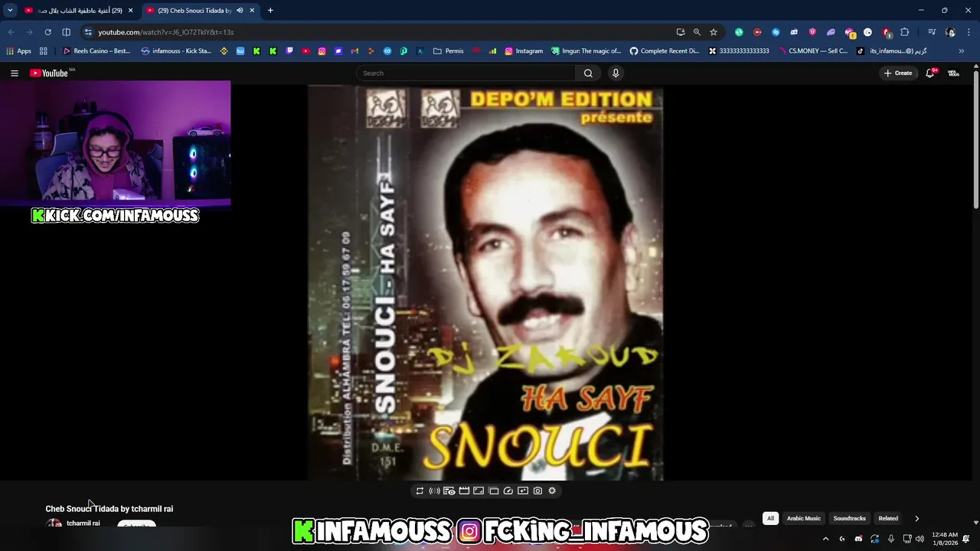The width and height of the screenshot is (980, 551).
Task: Go to the YouTube home logo
Action: coord(49,73)
